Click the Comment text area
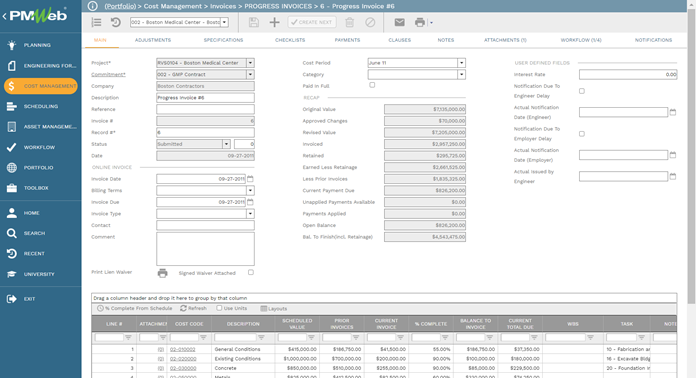The height and width of the screenshot is (378, 696). 205,249
